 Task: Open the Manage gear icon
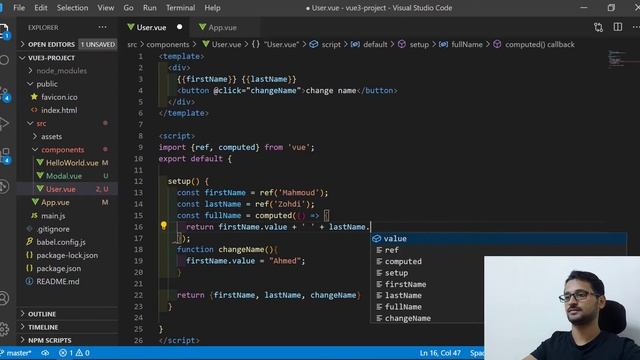4,329
